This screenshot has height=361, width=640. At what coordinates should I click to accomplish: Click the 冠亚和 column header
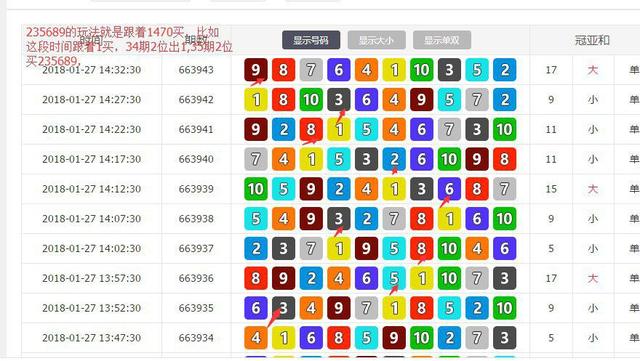(592, 40)
